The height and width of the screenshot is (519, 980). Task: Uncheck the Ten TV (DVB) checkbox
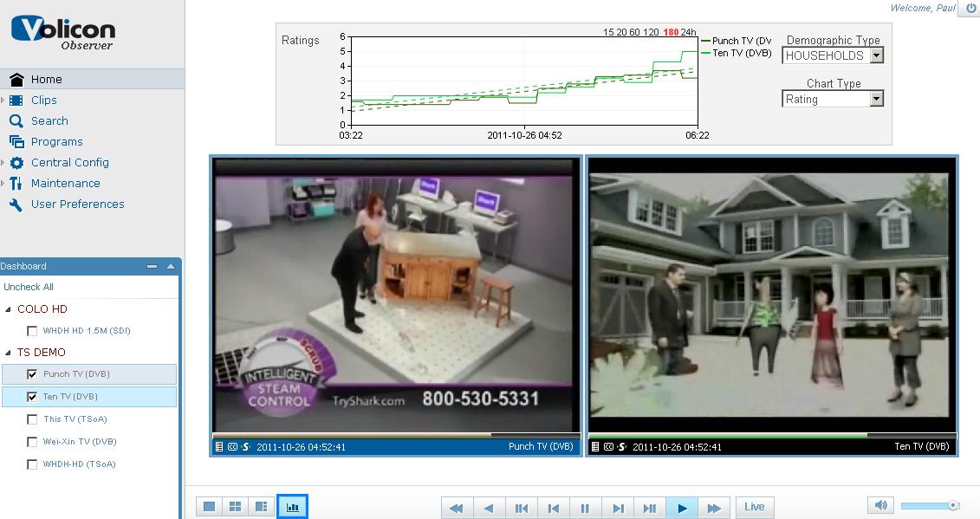point(32,397)
